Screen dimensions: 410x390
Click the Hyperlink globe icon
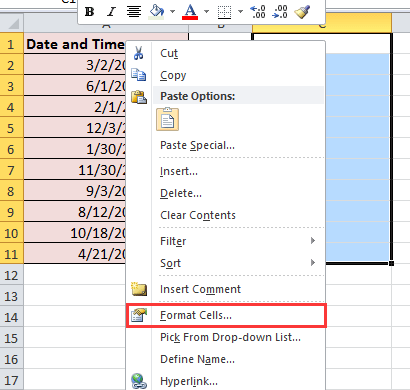pyautogui.click(x=139, y=381)
